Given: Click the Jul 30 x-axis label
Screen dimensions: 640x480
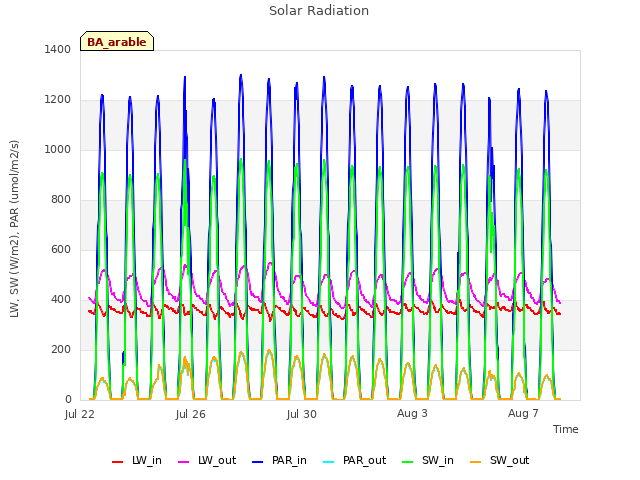Looking at the screenshot, I should (x=302, y=414).
